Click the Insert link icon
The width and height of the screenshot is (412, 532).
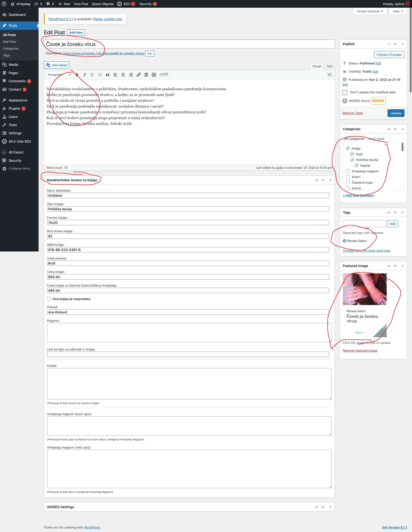[138, 75]
